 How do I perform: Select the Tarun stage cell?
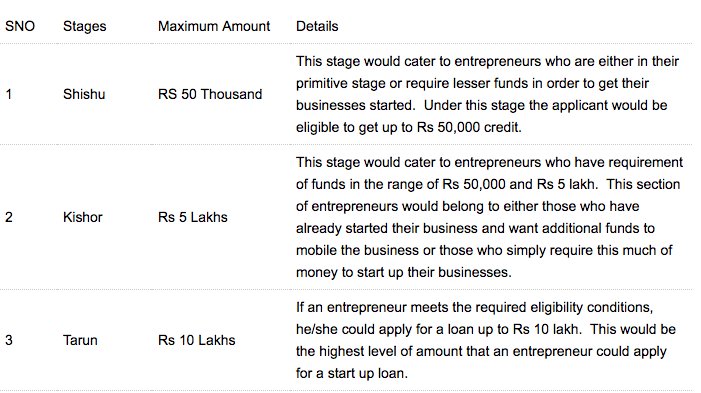coord(80,340)
